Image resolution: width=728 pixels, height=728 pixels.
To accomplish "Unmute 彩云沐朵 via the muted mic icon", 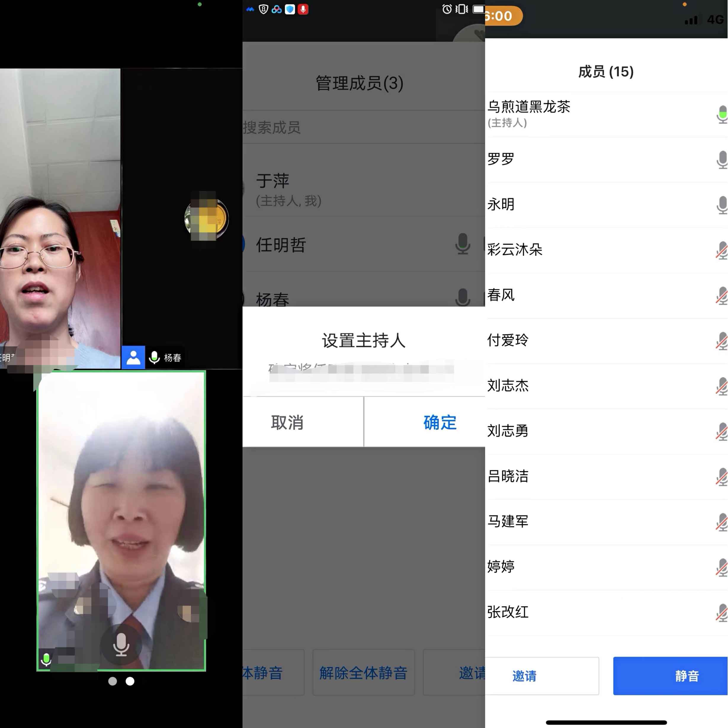I will [721, 250].
